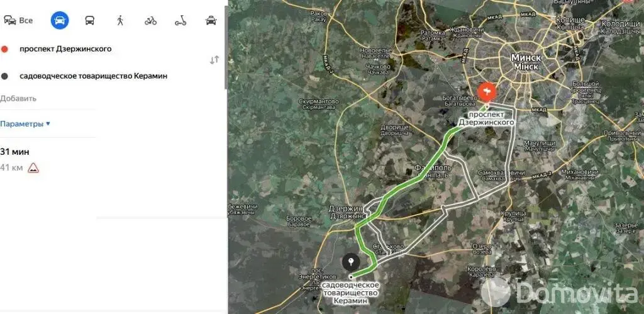Edit destination field 'садоводческое товарищество Керамин'
This screenshot has width=644, height=314.
point(93,76)
